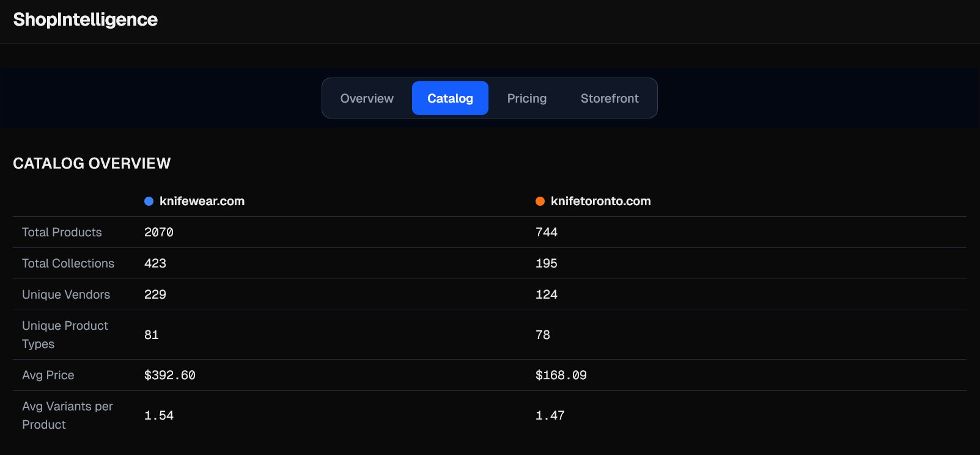Select the 1.54 variants value

click(159, 415)
